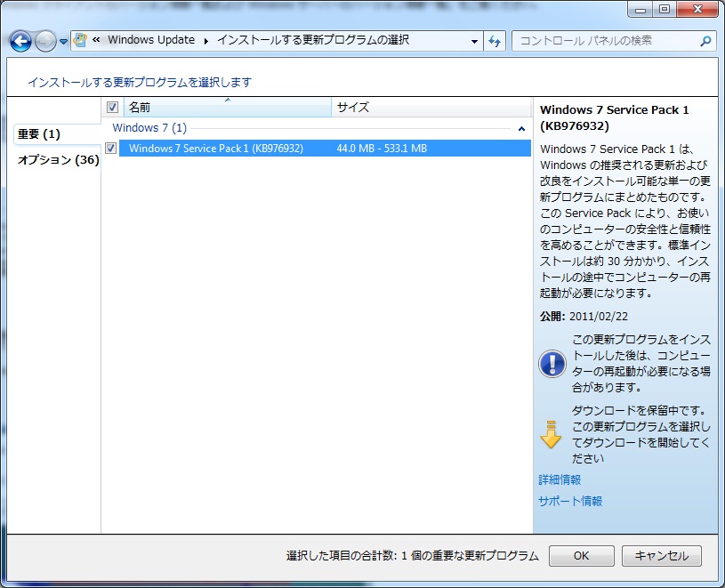This screenshot has height=588, width=725.
Task: Open the サポート情報 link
Action: [570, 501]
